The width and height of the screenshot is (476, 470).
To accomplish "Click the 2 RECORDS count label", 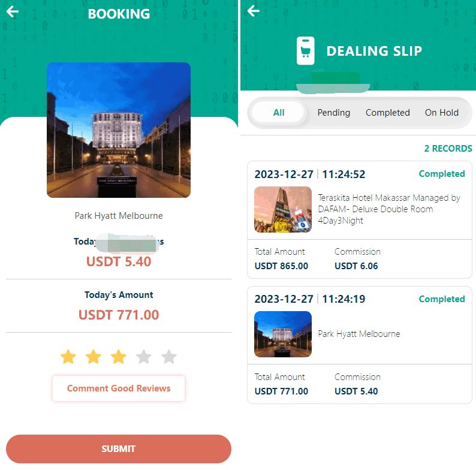I will coord(448,149).
